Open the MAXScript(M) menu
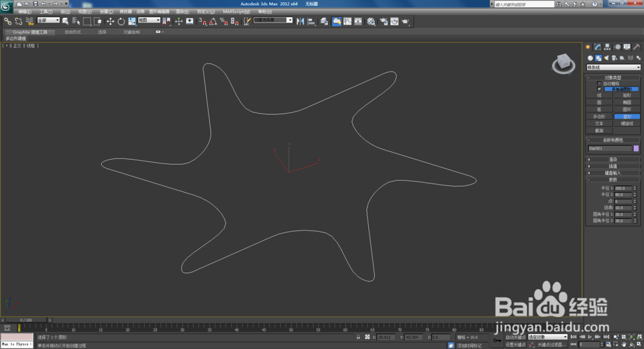 coord(236,12)
